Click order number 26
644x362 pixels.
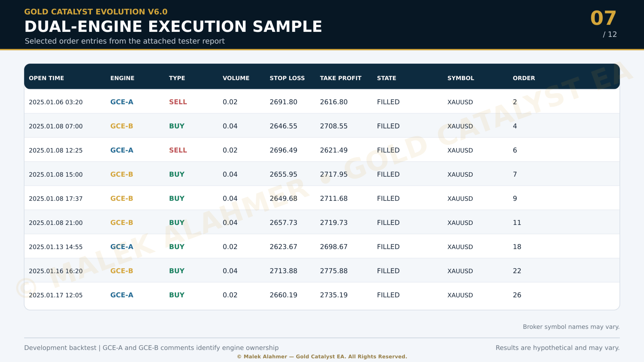tap(517, 295)
